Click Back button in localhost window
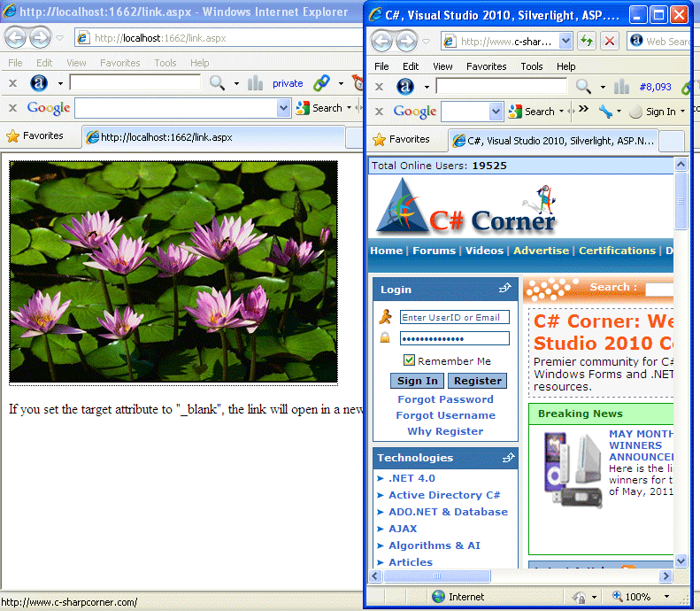Viewport: 700px width, 611px height. (x=16, y=38)
